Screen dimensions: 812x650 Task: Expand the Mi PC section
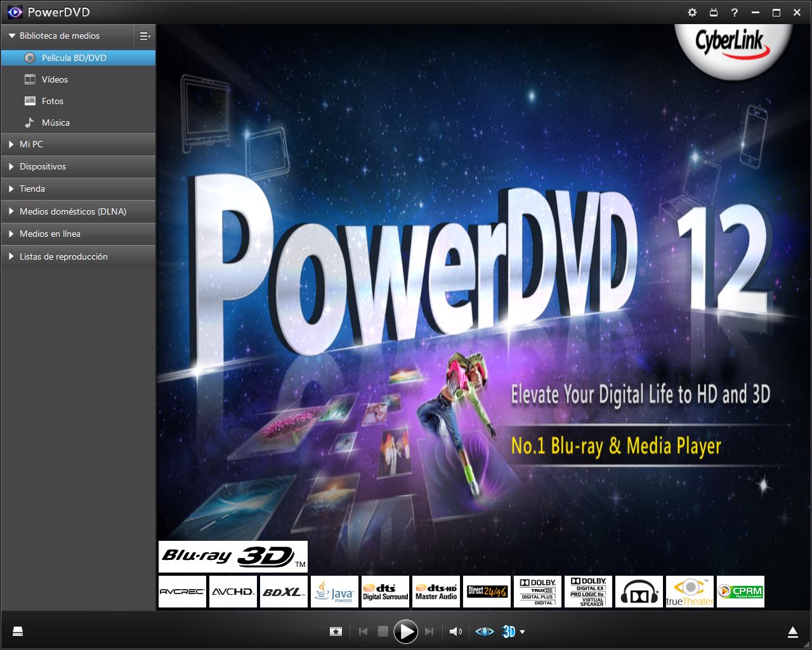tap(78, 145)
